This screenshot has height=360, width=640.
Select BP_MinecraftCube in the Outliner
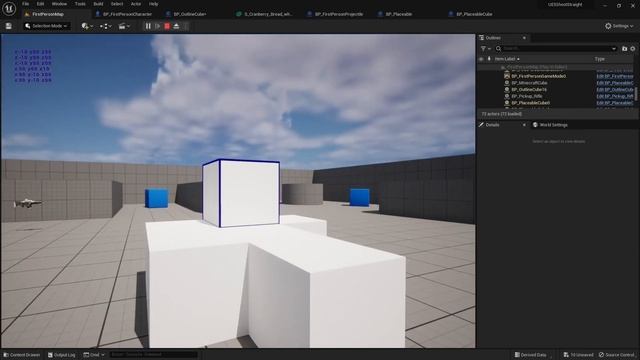point(529,83)
